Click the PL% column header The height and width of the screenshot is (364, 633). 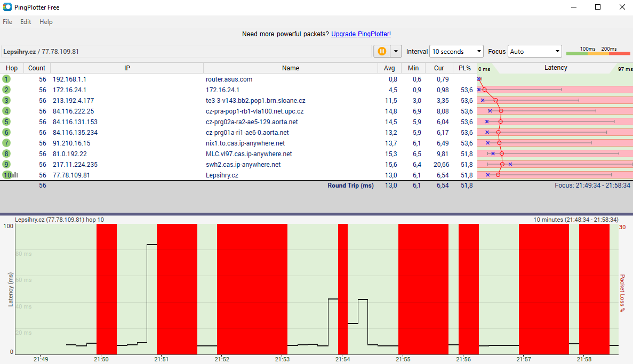[x=464, y=68]
